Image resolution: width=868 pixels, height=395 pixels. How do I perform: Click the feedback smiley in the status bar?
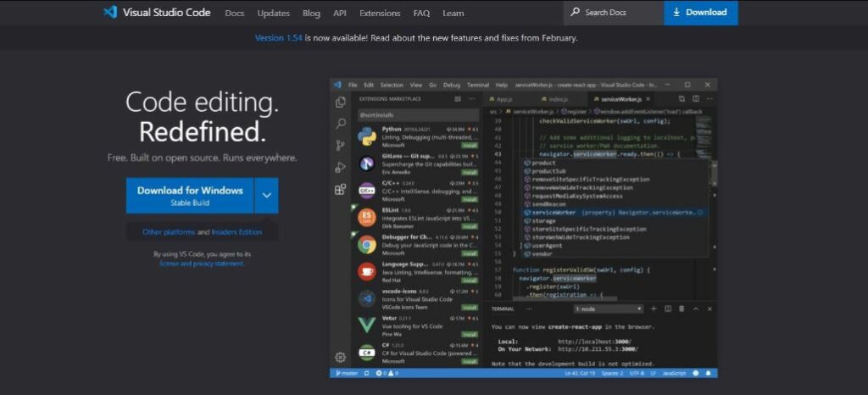(x=697, y=374)
